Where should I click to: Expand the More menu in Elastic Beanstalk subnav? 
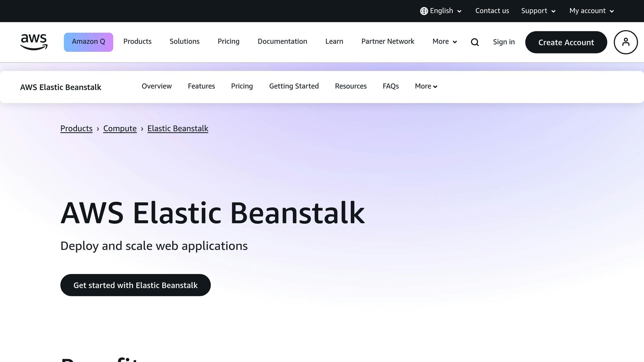(x=426, y=86)
